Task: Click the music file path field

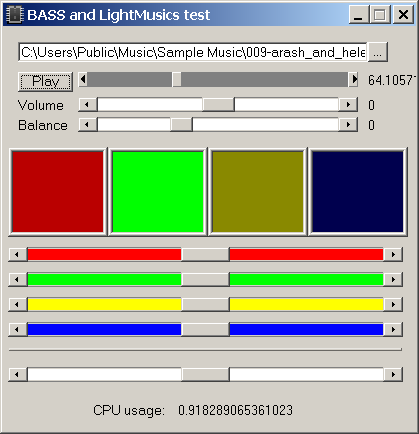Action: tap(193, 52)
